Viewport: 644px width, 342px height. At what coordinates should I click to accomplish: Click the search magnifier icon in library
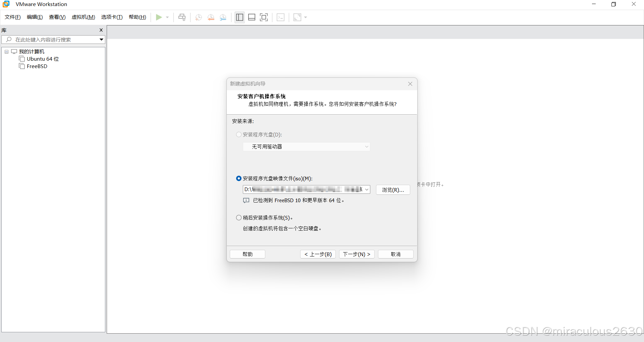(x=9, y=40)
